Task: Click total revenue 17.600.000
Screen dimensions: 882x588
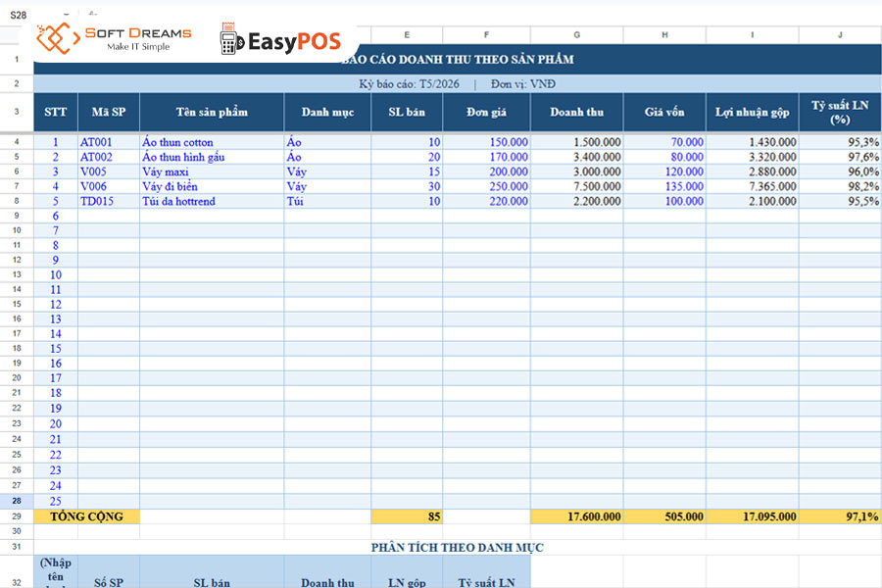Action: 576,516
